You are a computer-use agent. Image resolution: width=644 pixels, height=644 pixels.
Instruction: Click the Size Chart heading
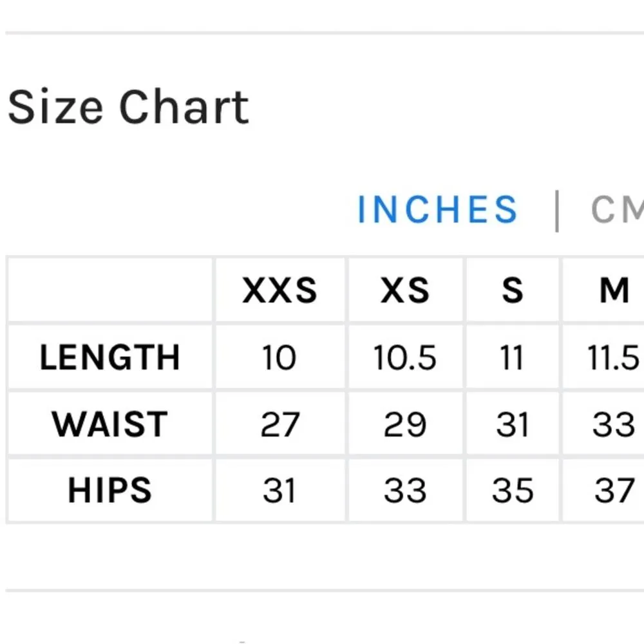click(x=128, y=107)
